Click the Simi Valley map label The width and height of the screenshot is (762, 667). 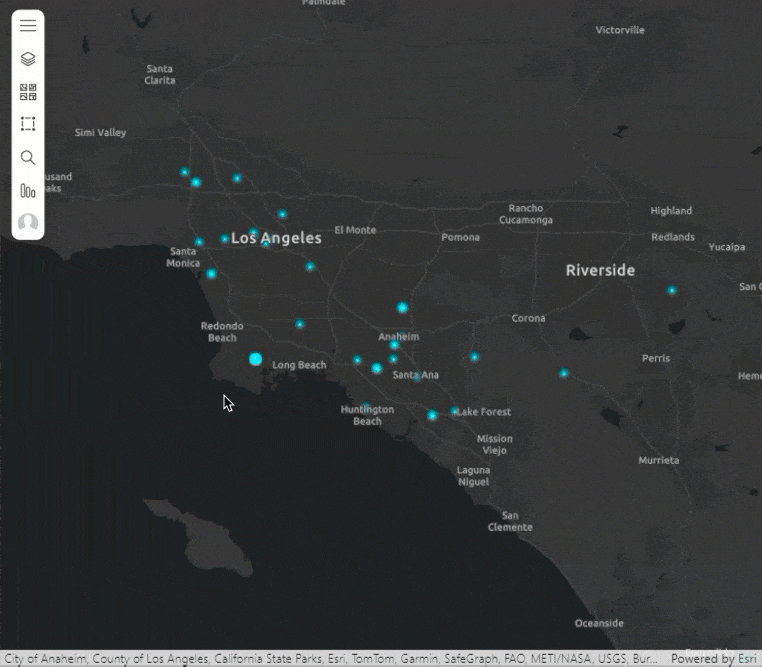[x=100, y=133]
